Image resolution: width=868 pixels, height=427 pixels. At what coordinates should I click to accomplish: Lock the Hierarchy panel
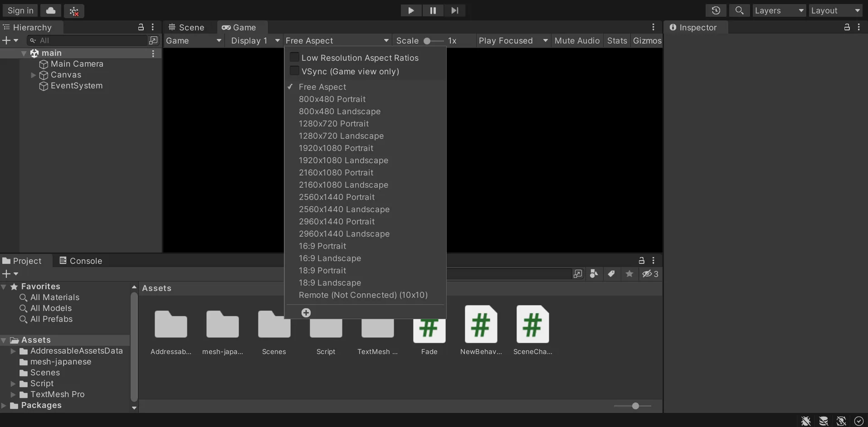(141, 27)
